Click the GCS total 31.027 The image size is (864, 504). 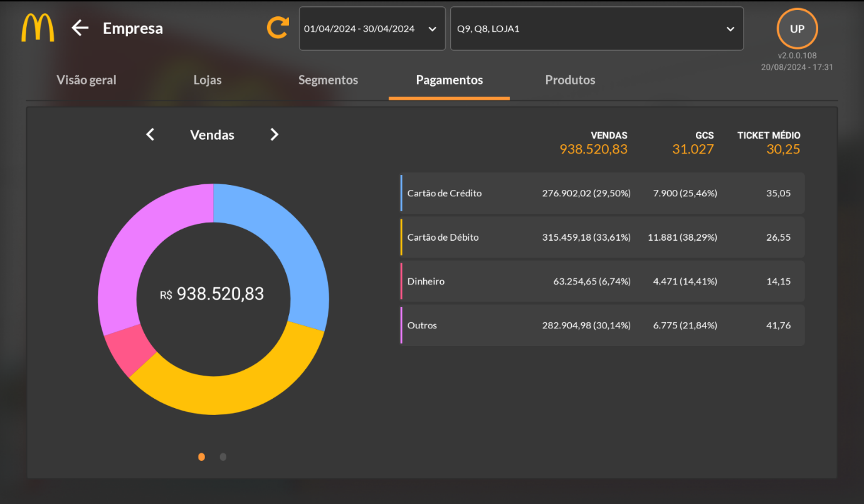(x=693, y=149)
